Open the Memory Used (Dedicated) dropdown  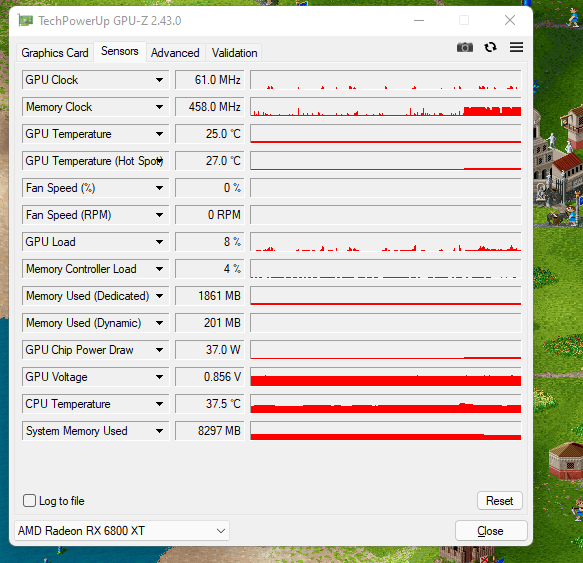coord(159,296)
